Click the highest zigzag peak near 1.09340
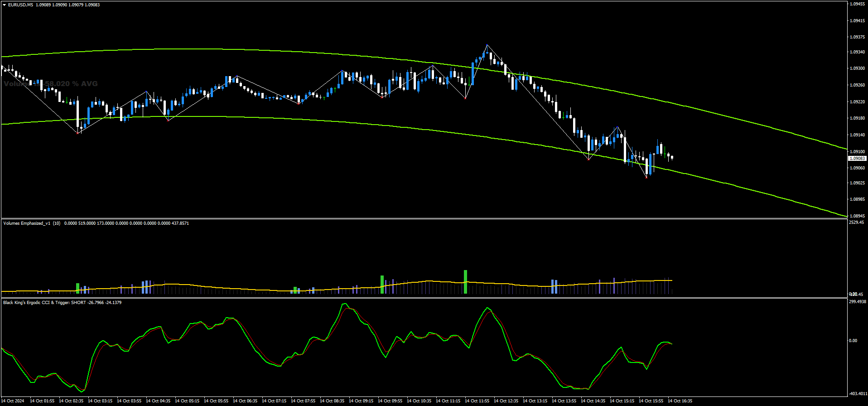 point(487,45)
